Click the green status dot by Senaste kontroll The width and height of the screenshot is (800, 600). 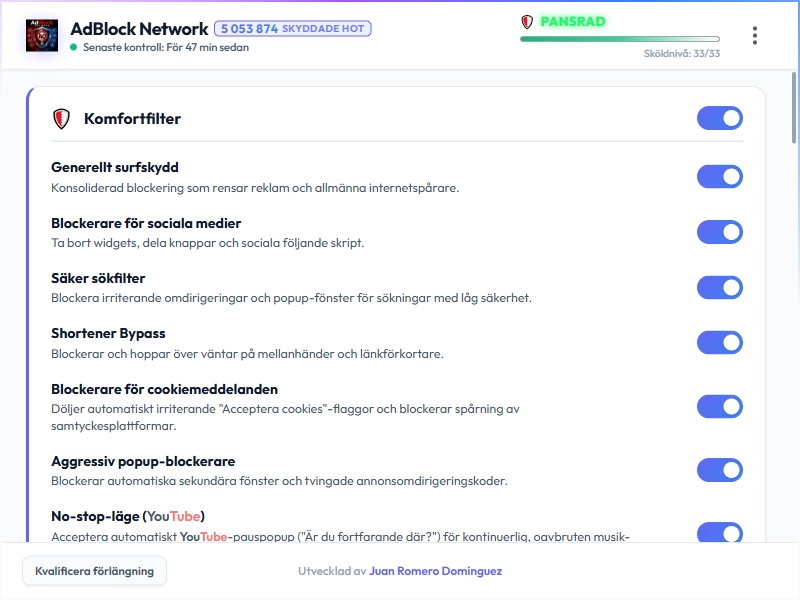point(73,47)
